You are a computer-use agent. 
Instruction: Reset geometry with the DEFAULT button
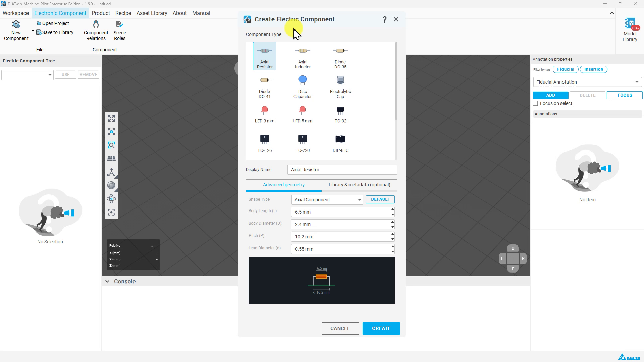coord(380,199)
